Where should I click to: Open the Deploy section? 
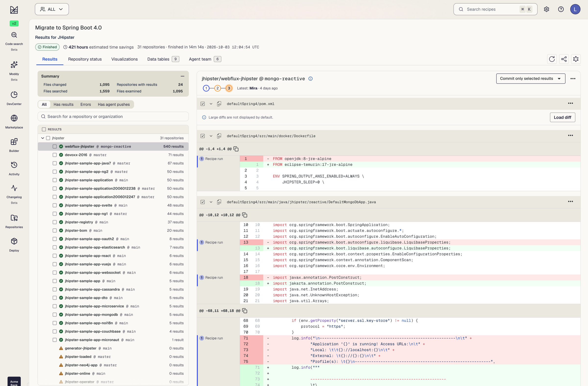click(14, 245)
